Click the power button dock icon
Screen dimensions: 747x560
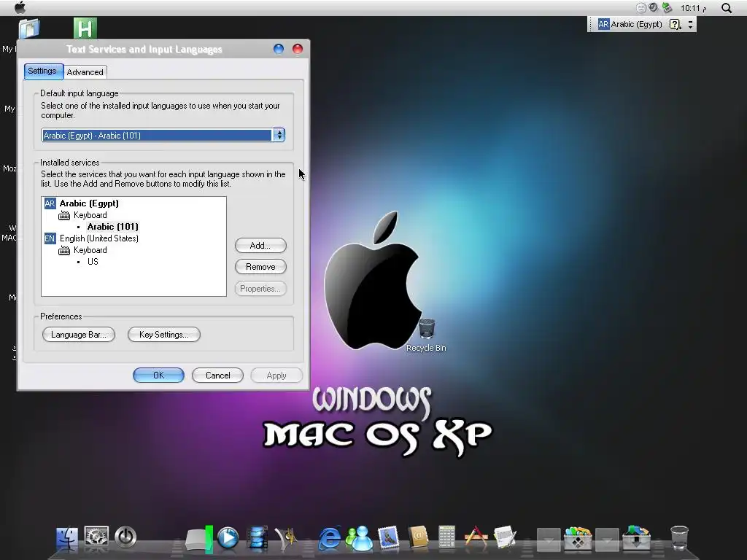125,537
